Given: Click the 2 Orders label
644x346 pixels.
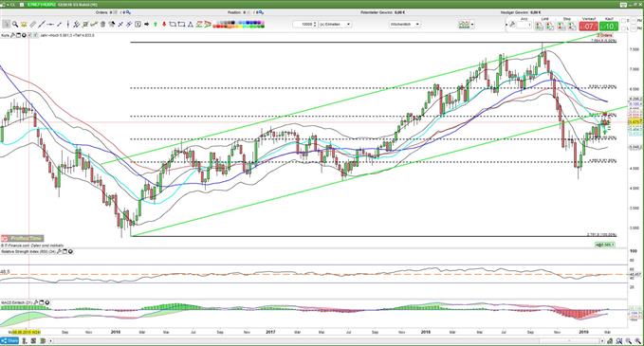Looking at the screenshot, I should tap(605, 35).
